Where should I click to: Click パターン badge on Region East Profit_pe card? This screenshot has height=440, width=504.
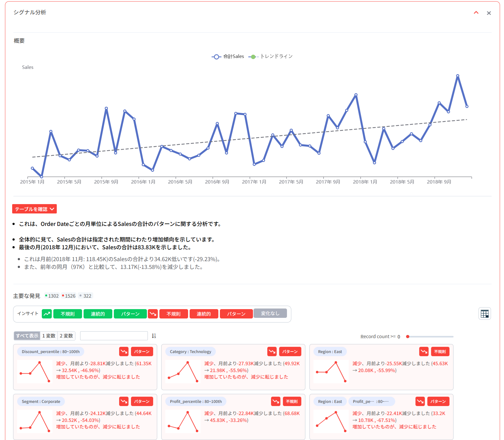tap(438, 401)
